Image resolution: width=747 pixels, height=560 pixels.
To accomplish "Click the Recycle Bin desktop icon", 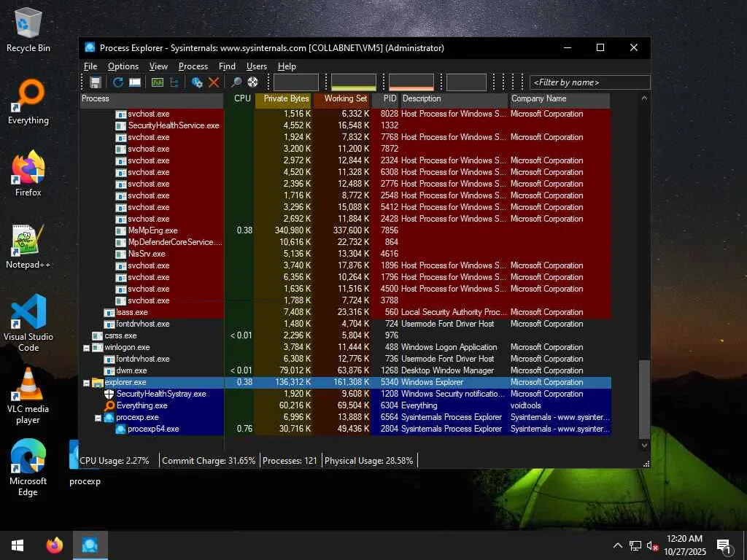I will point(28,29).
